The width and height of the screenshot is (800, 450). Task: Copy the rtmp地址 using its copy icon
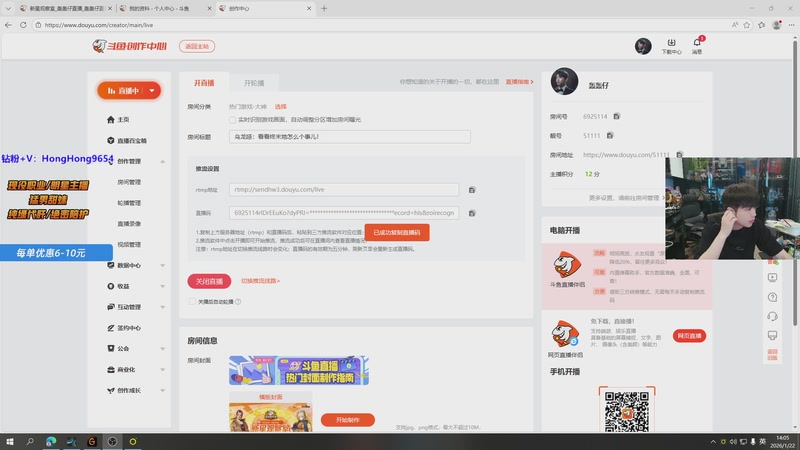(x=472, y=189)
